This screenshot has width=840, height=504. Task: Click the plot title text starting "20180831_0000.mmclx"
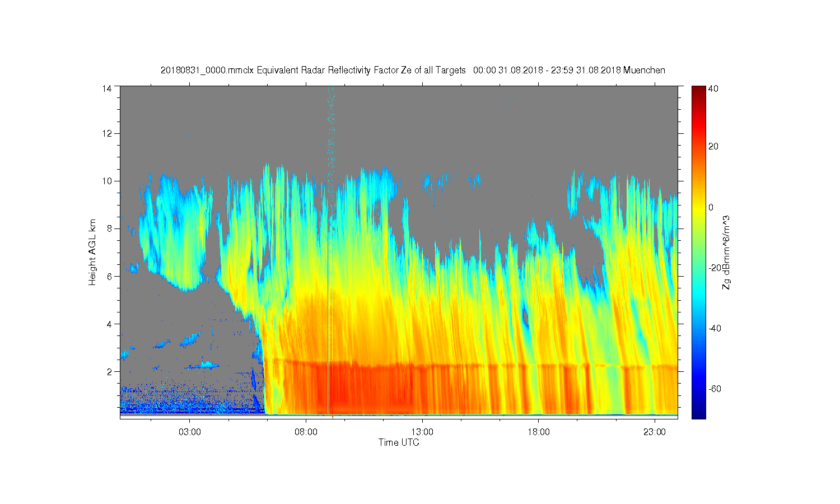click(x=413, y=70)
